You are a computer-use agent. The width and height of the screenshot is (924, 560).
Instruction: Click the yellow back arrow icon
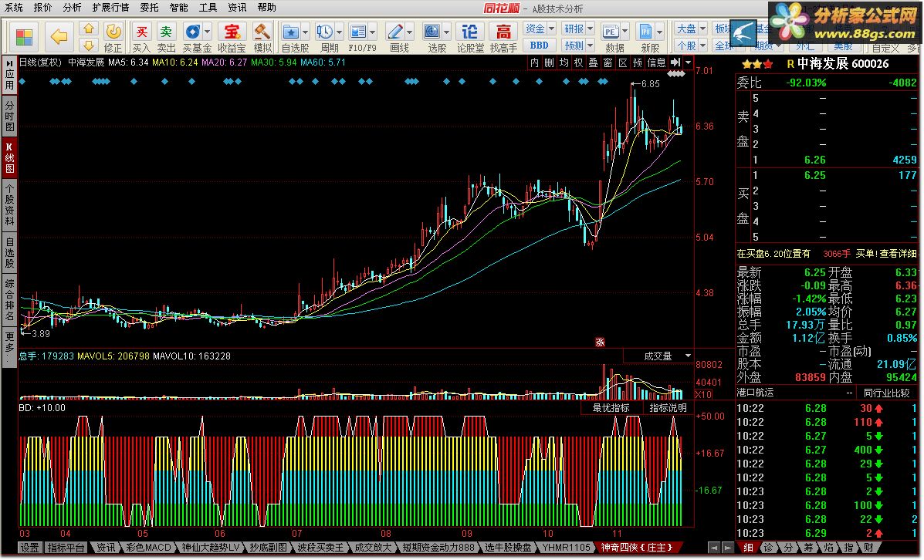click(x=59, y=37)
